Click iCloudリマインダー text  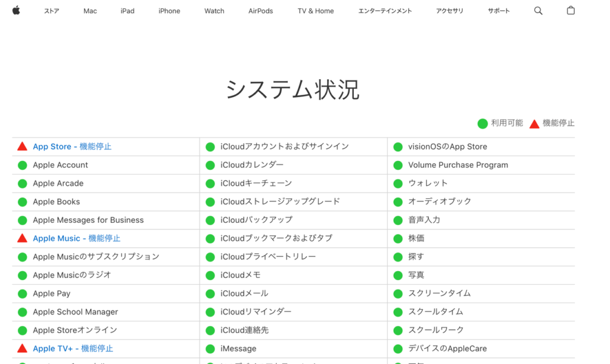click(256, 312)
